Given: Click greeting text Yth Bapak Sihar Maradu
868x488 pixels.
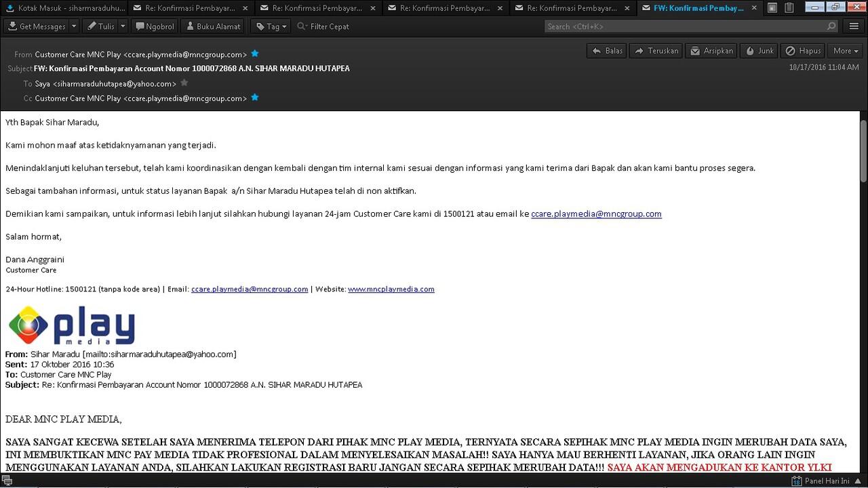Looking at the screenshot, I should coord(52,123).
